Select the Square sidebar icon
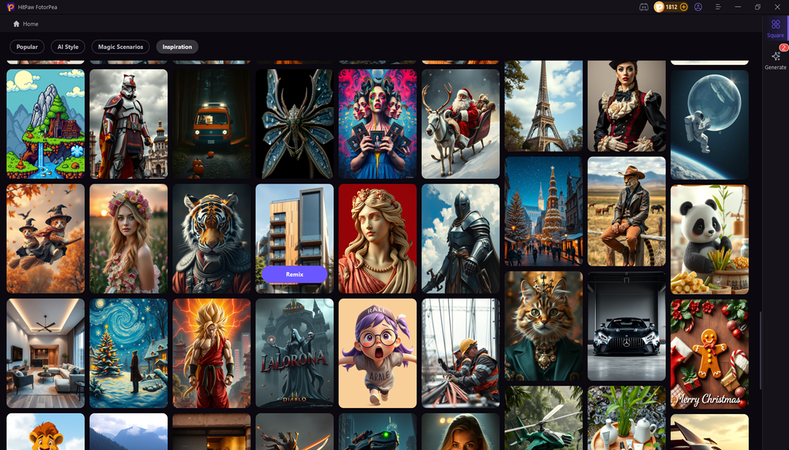This screenshot has height=450, width=789. [x=775, y=28]
